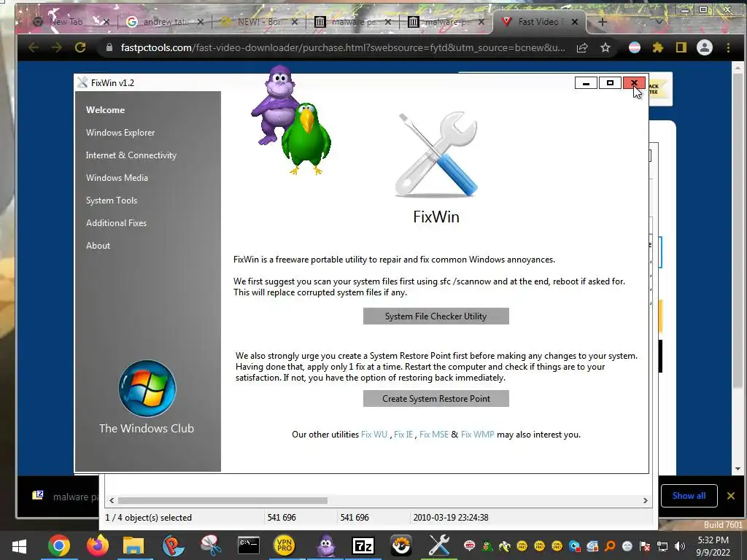The image size is (747, 560).
Task: Open FixWin taskbar icon
Action: coord(438,545)
